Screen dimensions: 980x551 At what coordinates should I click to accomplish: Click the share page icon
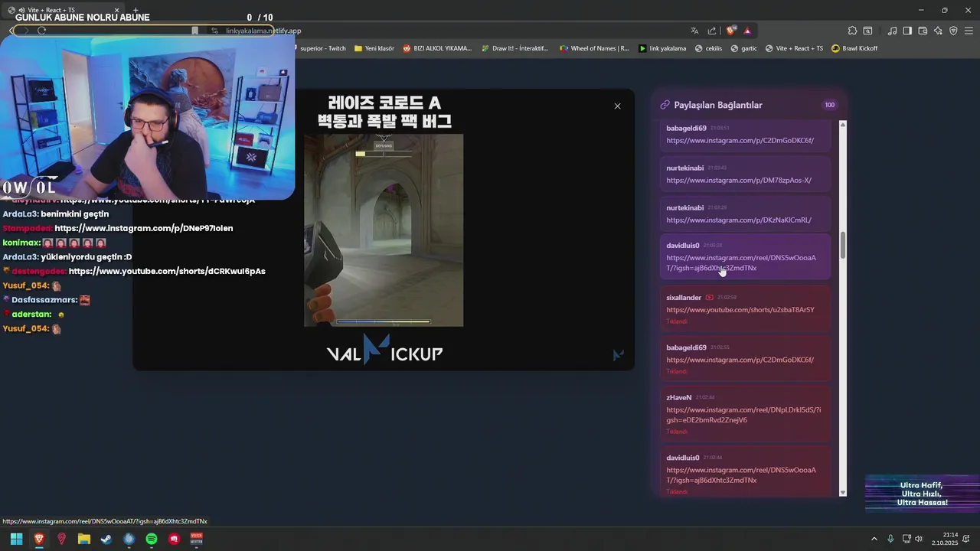tap(712, 31)
